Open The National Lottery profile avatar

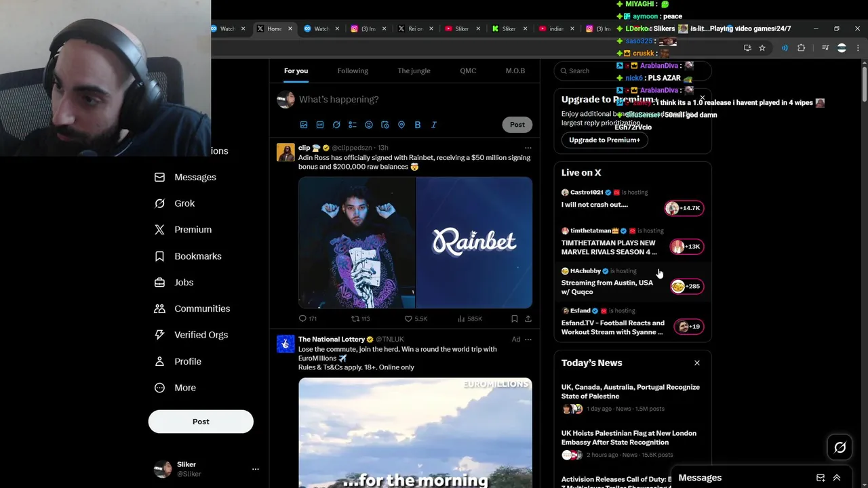(285, 344)
